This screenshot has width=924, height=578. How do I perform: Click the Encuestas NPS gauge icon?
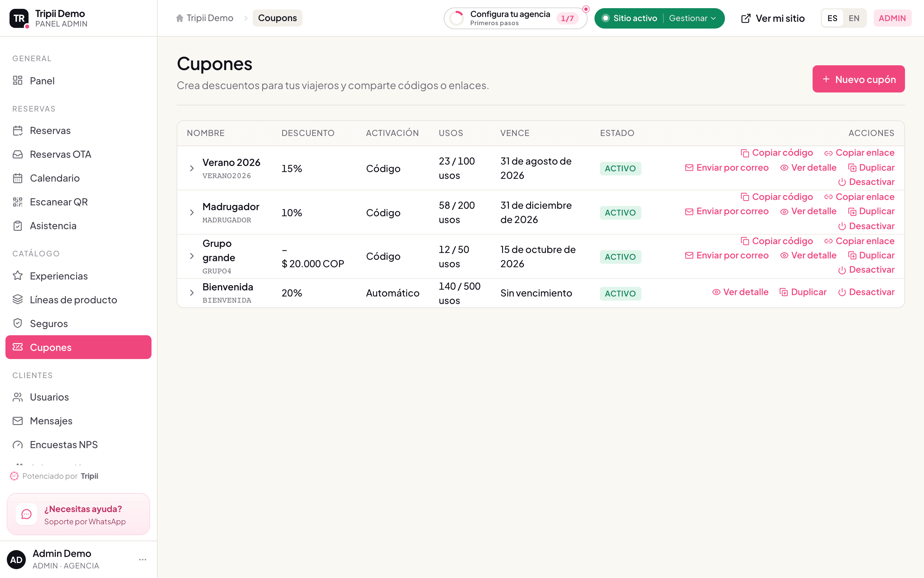(x=18, y=445)
